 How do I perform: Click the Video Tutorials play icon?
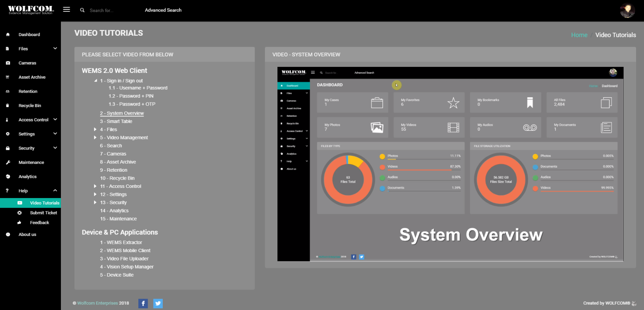tap(20, 203)
